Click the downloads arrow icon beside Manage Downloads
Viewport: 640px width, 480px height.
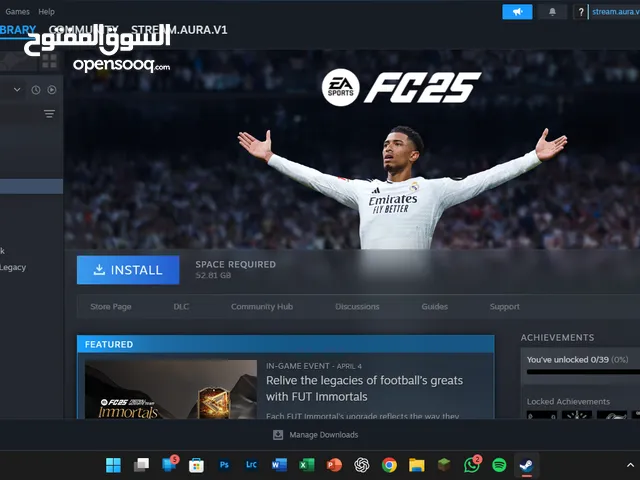point(278,435)
